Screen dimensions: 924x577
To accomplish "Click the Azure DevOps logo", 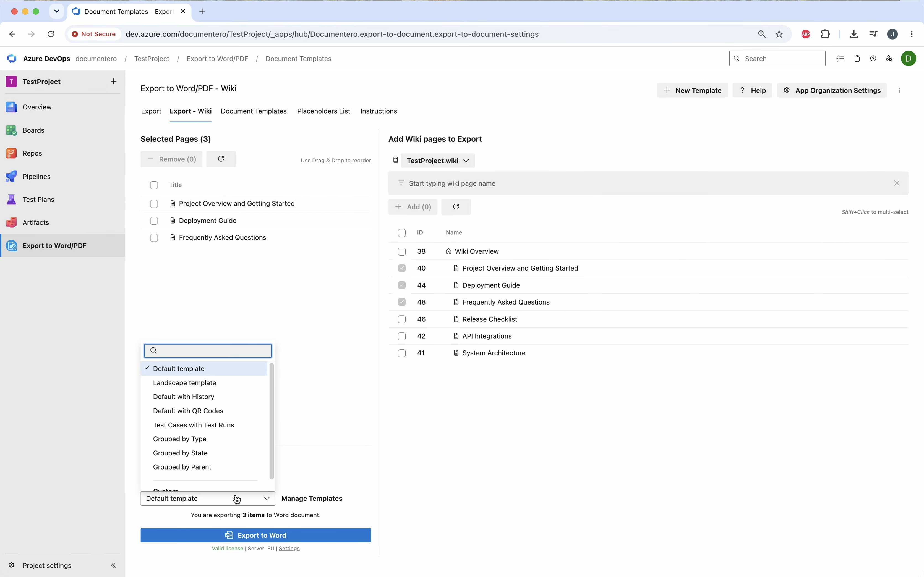I will pos(11,58).
